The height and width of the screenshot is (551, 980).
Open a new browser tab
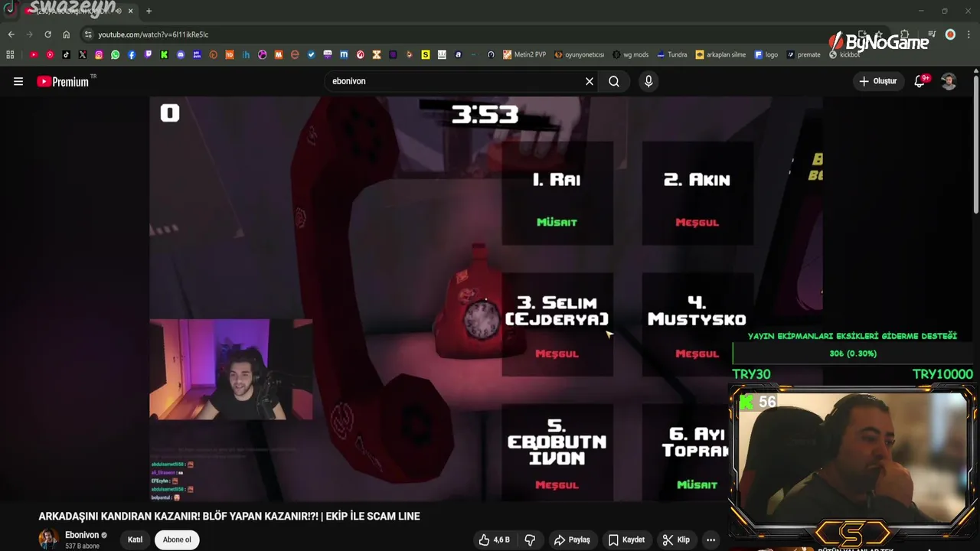tap(149, 11)
